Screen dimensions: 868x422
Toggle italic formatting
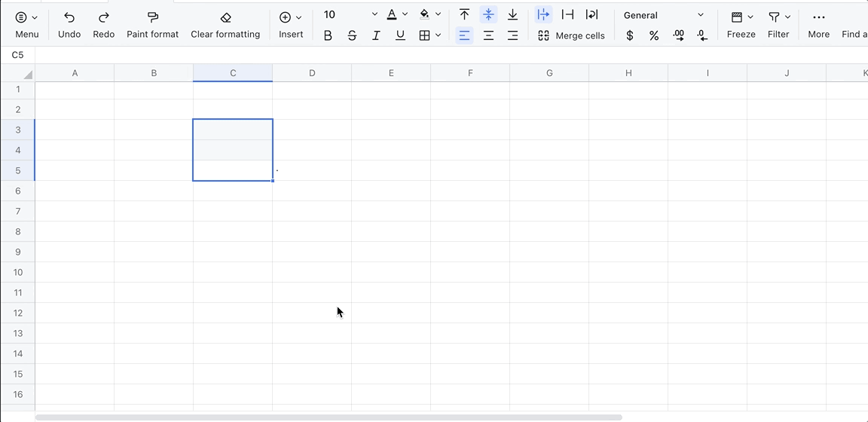[x=376, y=35]
